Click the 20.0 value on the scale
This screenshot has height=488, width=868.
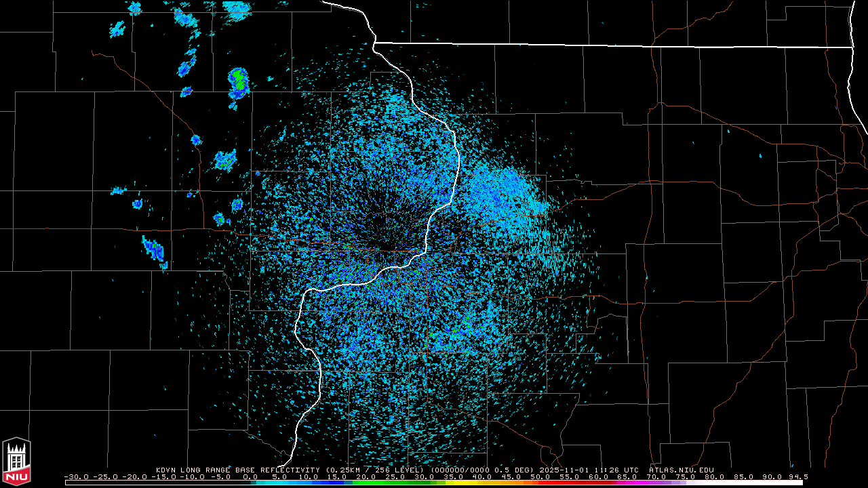366,477
